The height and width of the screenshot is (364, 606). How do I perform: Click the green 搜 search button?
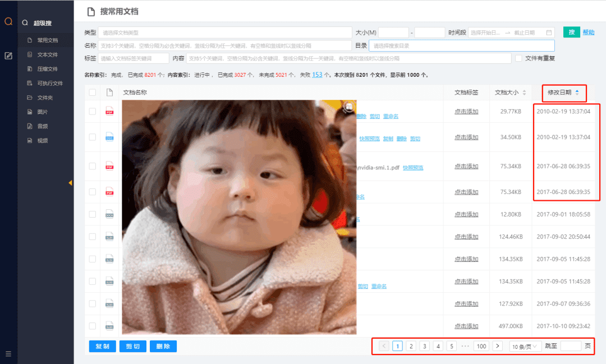[x=572, y=32]
